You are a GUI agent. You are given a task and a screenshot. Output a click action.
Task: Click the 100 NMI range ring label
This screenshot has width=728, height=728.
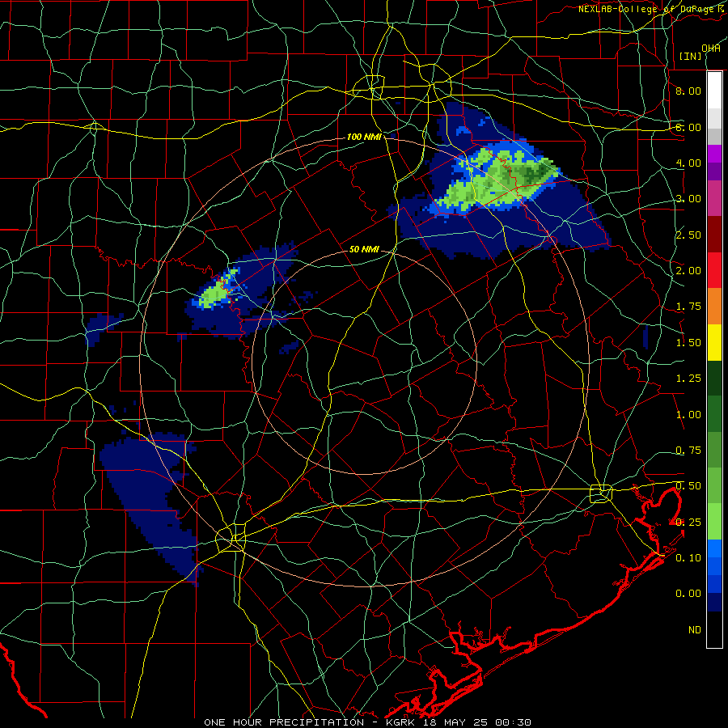[364, 137]
